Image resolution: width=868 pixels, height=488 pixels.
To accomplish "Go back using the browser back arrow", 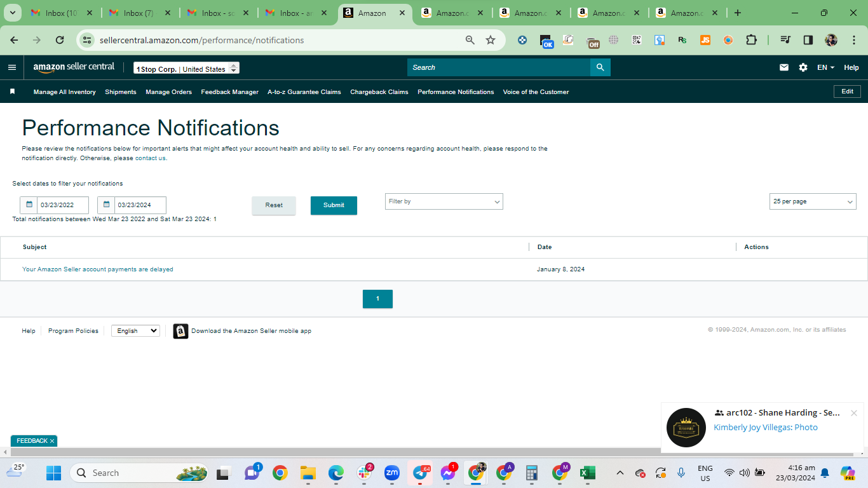I will pyautogui.click(x=14, y=40).
